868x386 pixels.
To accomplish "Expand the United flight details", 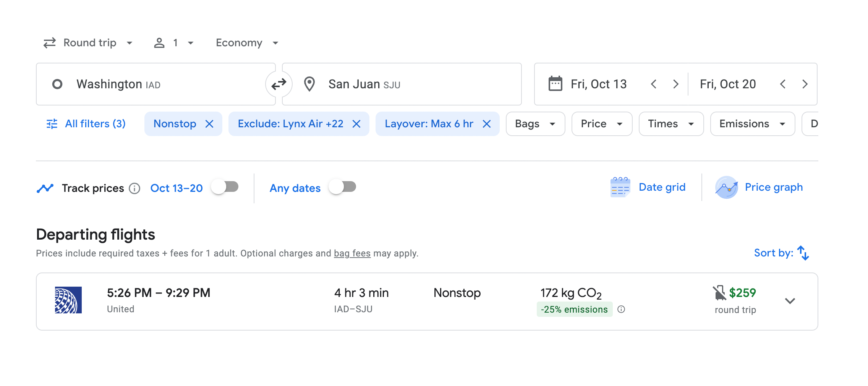I will point(790,301).
